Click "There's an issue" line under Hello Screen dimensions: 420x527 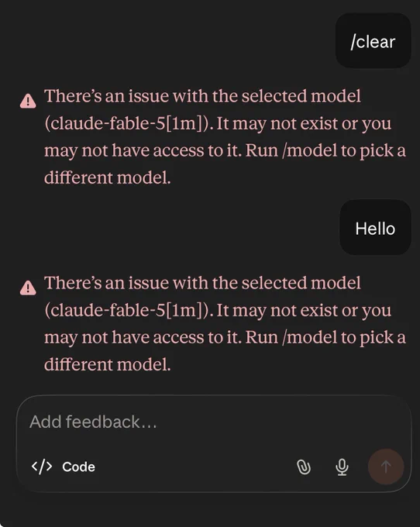pyautogui.click(x=202, y=283)
